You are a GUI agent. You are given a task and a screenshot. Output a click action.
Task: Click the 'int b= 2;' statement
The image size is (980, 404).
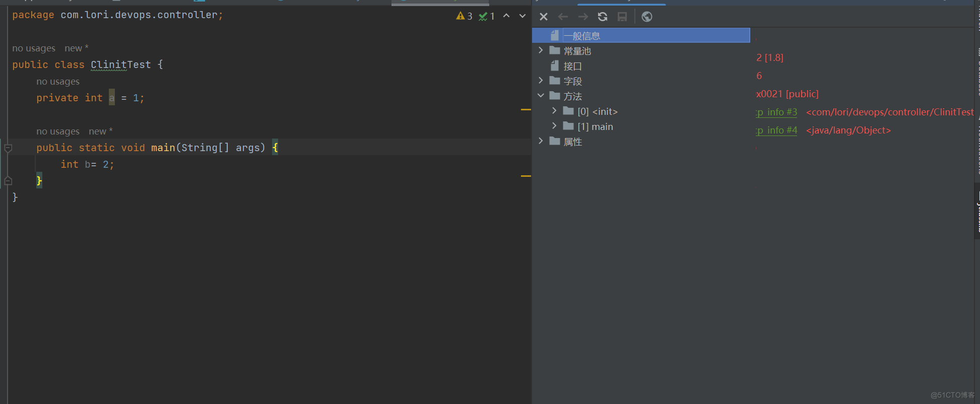tap(87, 164)
